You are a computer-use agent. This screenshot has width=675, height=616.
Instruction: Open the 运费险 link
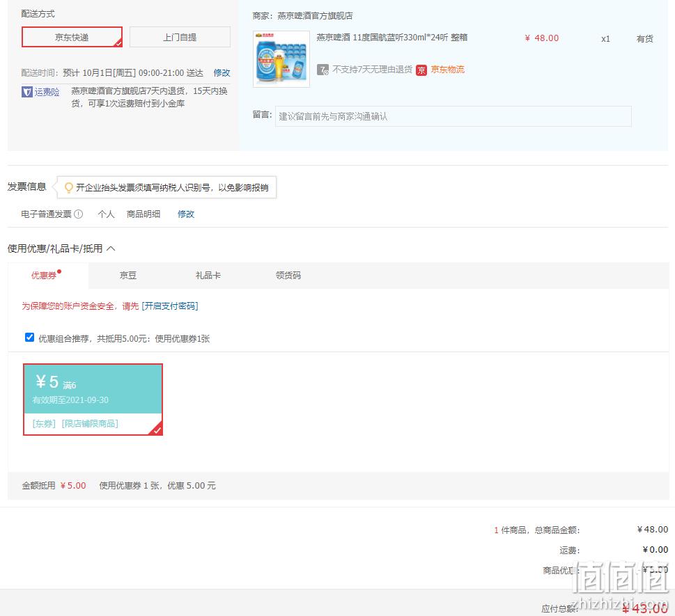coord(47,92)
